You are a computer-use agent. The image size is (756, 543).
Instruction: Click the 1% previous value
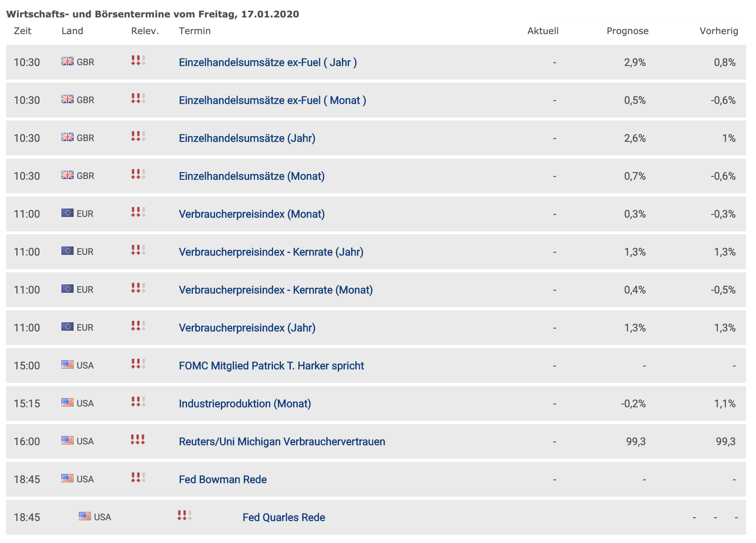click(x=729, y=138)
